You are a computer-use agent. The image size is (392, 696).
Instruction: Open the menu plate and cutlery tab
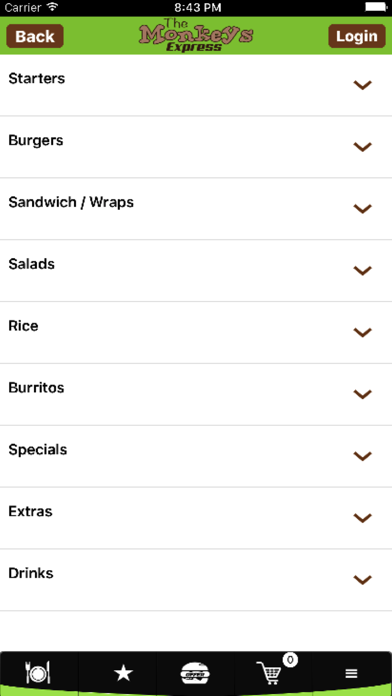click(x=38, y=673)
